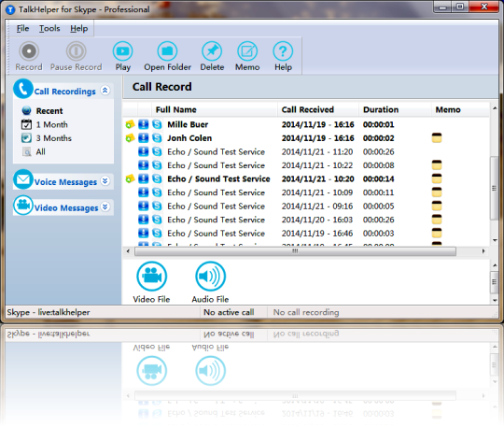Click the Audio File icon
The image size is (504, 427).
211,277
